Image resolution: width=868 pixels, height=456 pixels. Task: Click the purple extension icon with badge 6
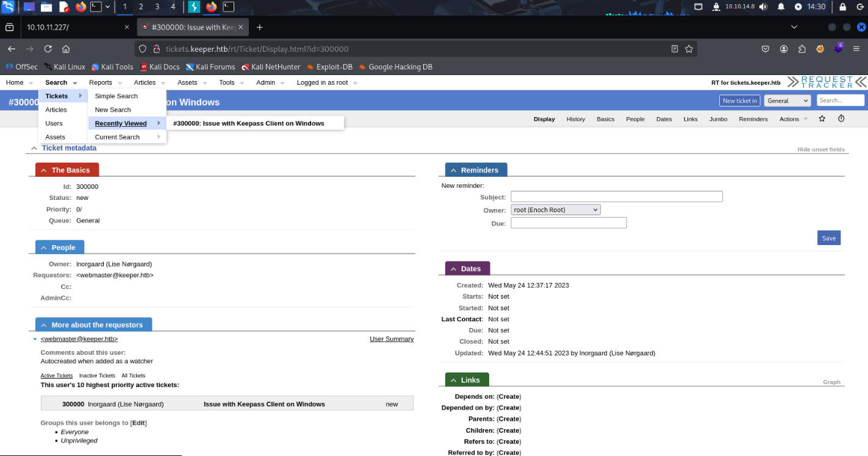[x=839, y=48]
